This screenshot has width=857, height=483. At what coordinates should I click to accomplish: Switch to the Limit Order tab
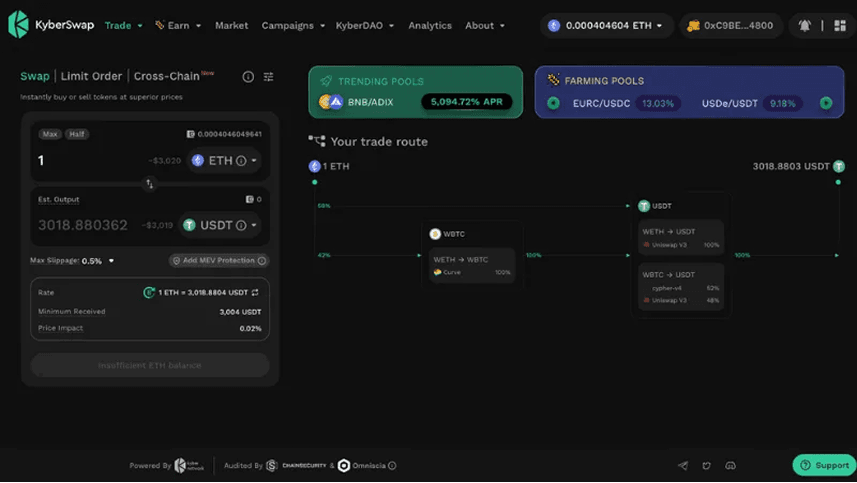pos(91,76)
